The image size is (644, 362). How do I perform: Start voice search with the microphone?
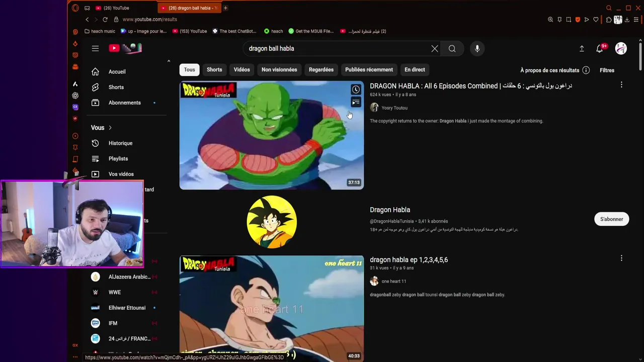477,49
